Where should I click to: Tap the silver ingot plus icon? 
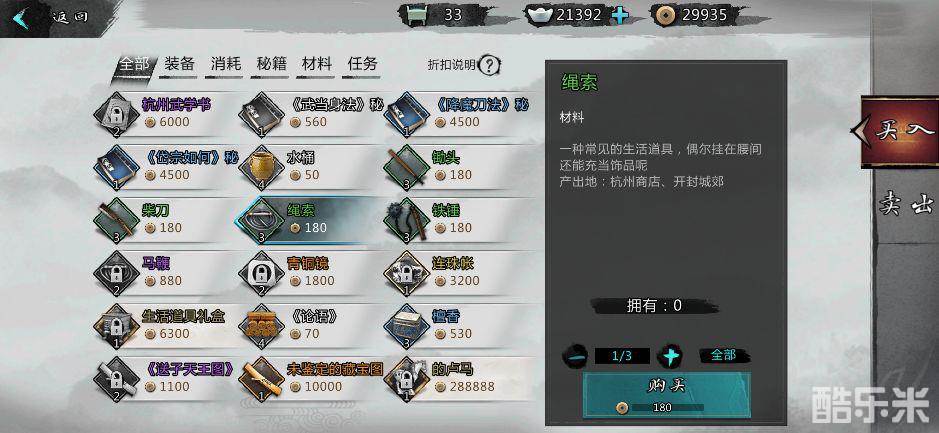click(x=620, y=16)
